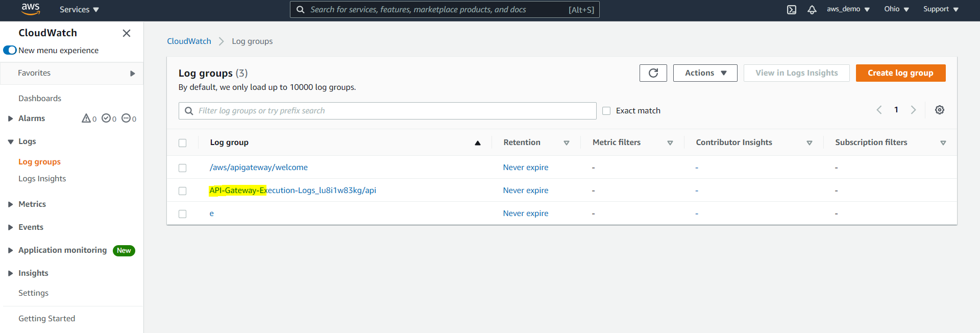Select Log groups in sidebar
The image size is (980, 333).
pos(39,162)
